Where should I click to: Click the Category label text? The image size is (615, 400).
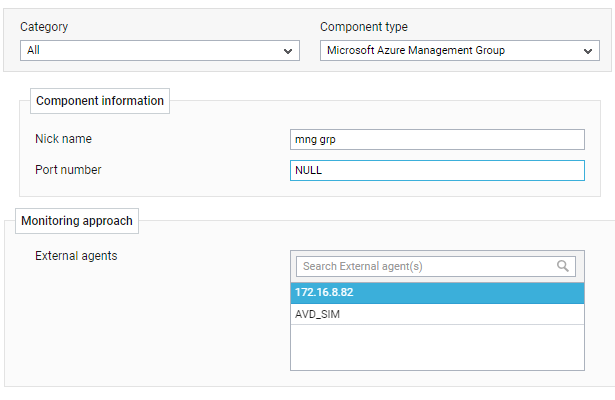click(44, 27)
